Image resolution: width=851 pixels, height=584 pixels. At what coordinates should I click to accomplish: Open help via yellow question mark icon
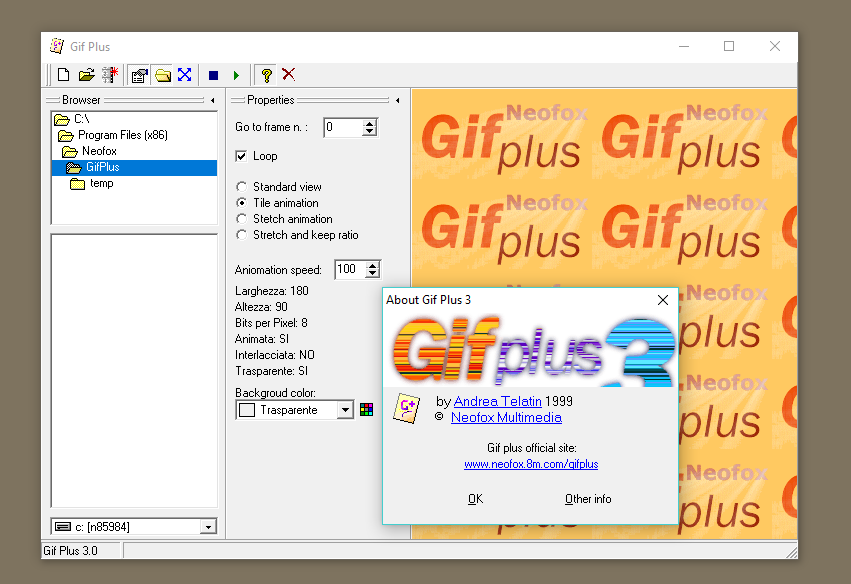(x=266, y=75)
